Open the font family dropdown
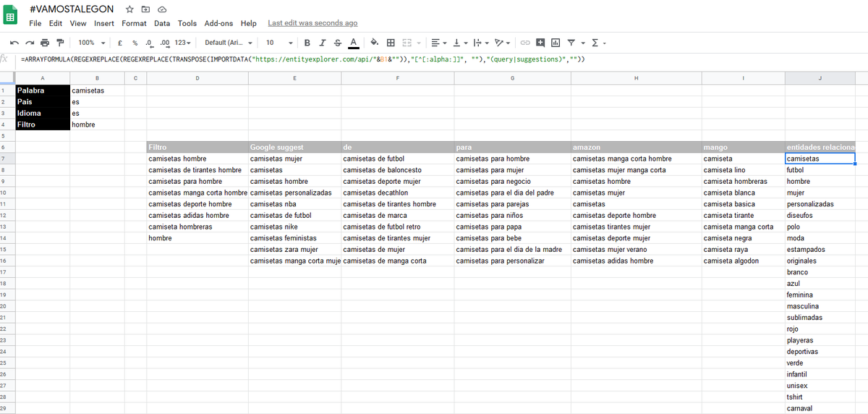Screen dimensions: 868x414 click(x=229, y=43)
